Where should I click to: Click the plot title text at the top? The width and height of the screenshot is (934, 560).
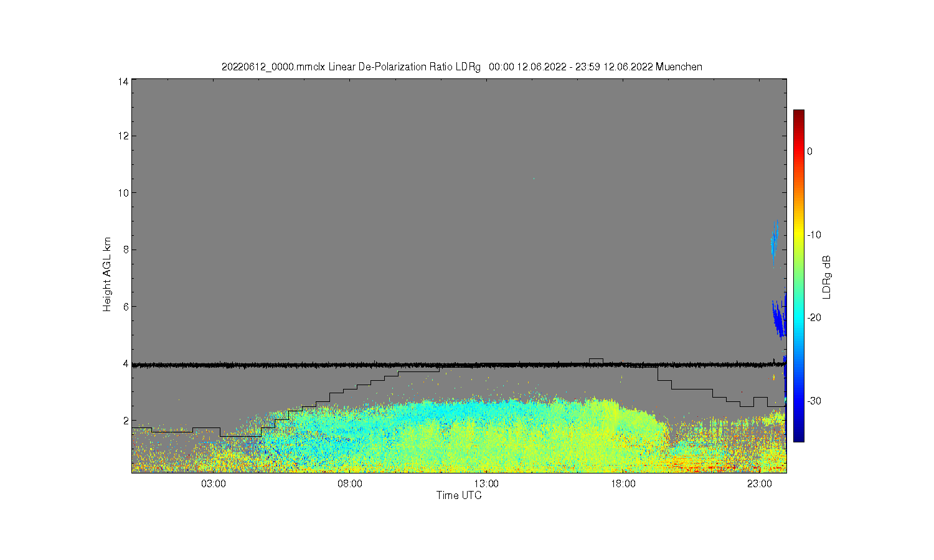(x=461, y=67)
